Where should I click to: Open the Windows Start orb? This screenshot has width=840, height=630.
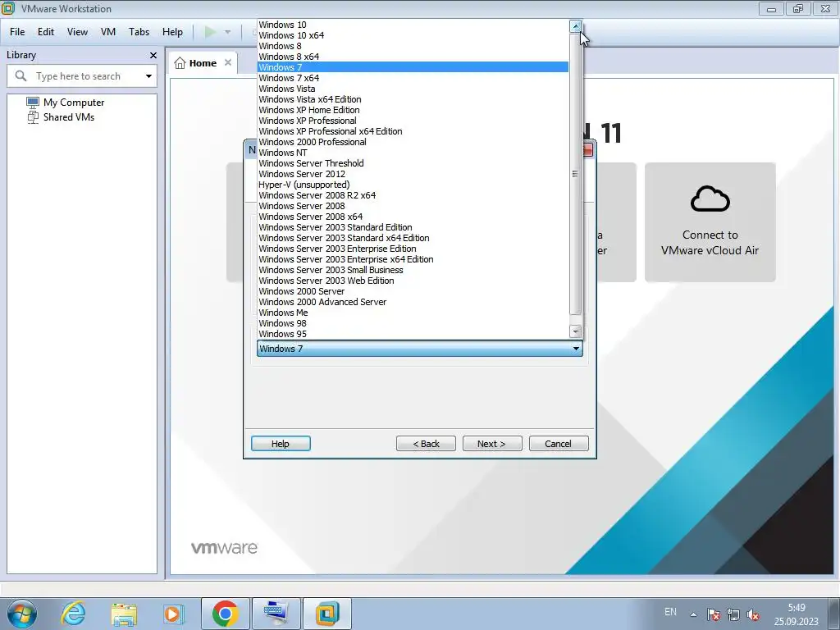pyautogui.click(x=21, y=614)
